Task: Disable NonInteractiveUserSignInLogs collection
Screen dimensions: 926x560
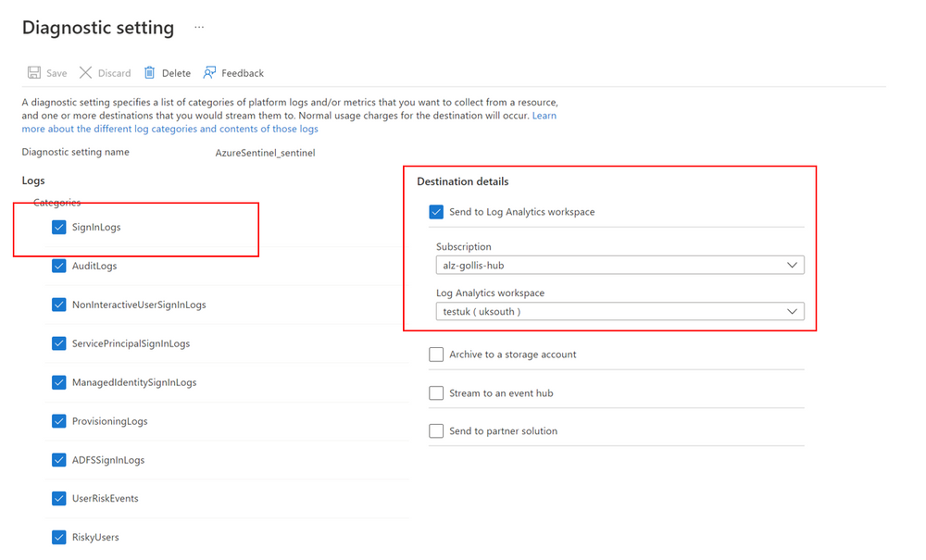Action: [x=58, y=305]
